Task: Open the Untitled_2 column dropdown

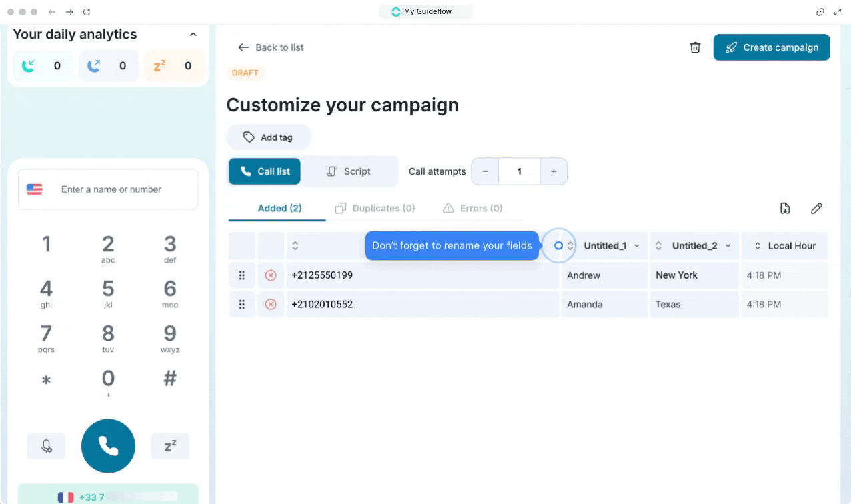Action: point(728,246)
